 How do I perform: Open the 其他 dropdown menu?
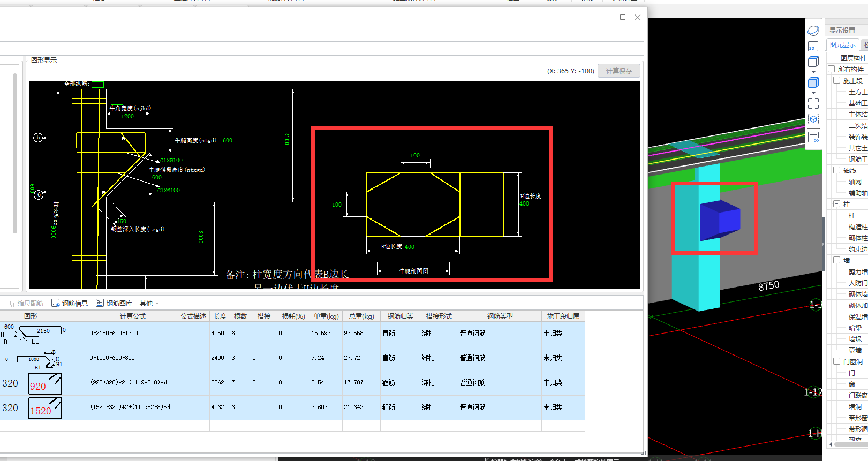(x=149, y=303)
